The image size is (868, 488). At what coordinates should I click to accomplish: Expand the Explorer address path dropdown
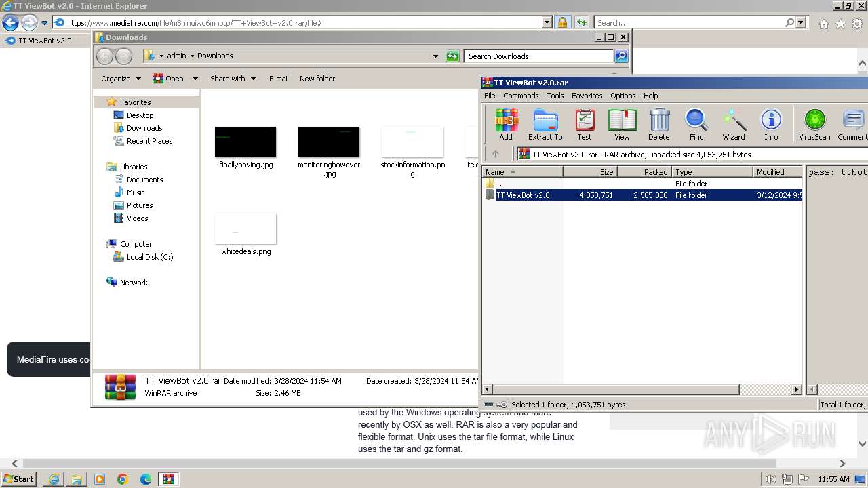point(435,56)
